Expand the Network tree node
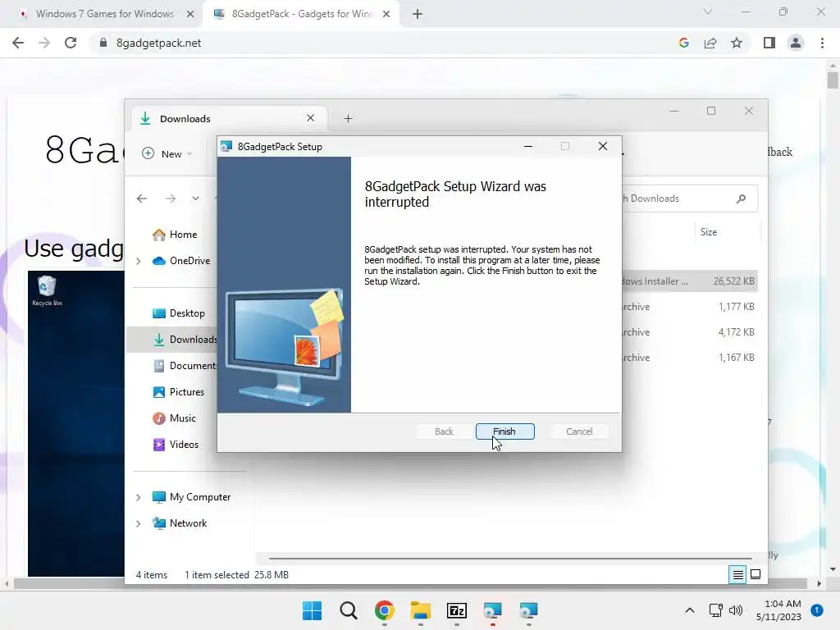840x630 pixels. (138, 523)
